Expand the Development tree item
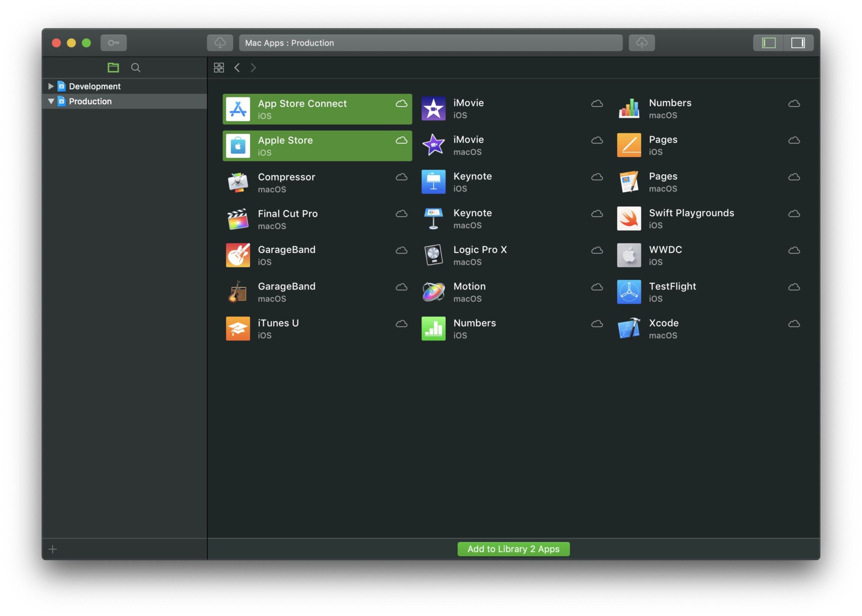Viewport: 862px width, 616px height. click(x=51, y=86)
